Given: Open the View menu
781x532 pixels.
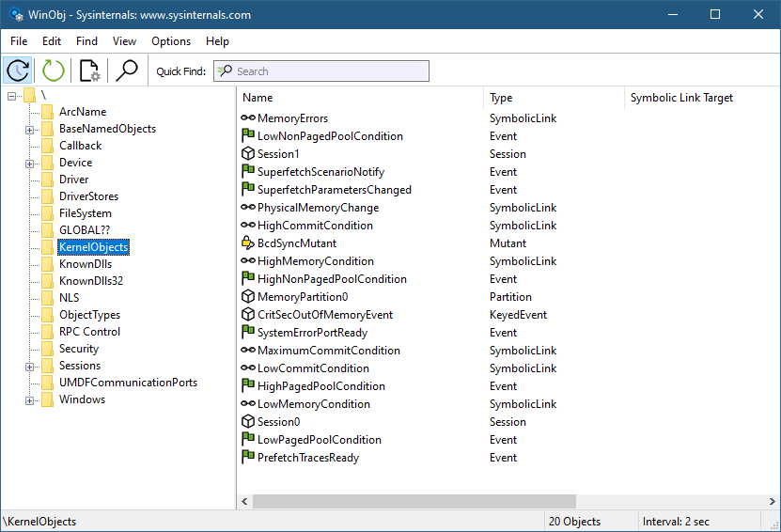Looking at the screenshot, I should 124,41.
